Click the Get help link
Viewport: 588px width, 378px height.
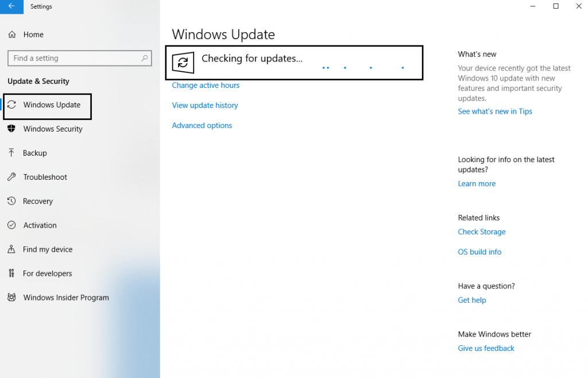pos(472,300)
